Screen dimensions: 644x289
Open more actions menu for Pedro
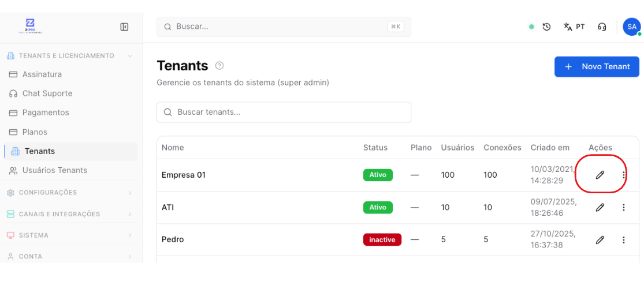tap(623, 240)
